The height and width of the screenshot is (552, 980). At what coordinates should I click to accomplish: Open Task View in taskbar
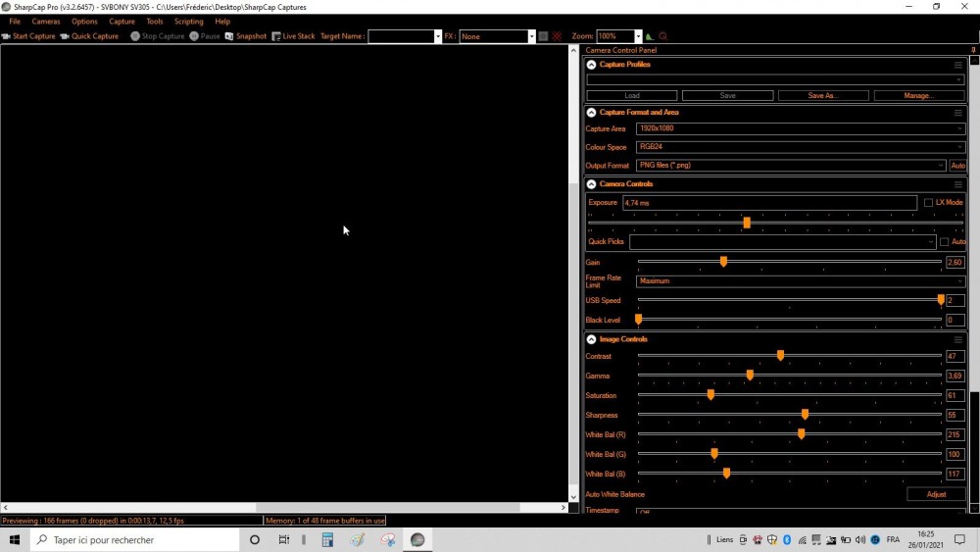click(x=284, y=539)
